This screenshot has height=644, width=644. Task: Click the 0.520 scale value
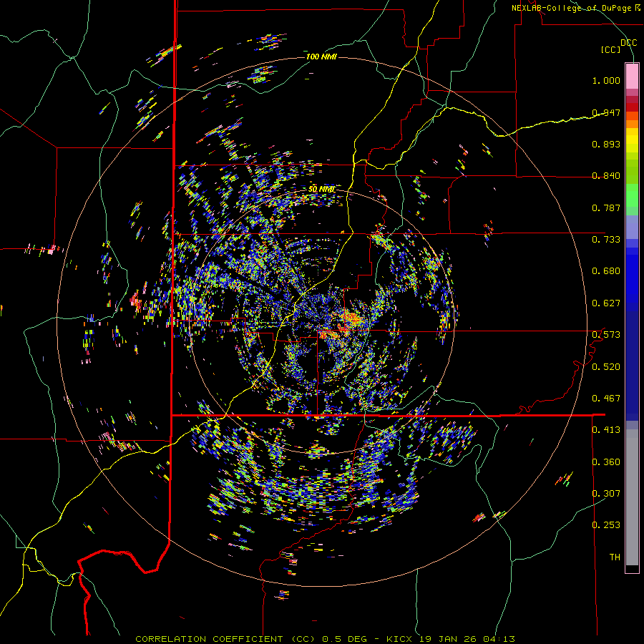606,367
